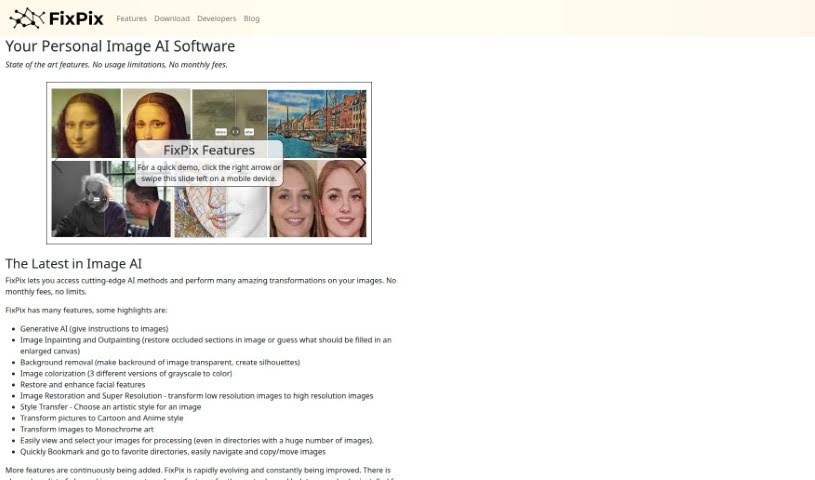Open the Features nav link

[x=132, y=18]
